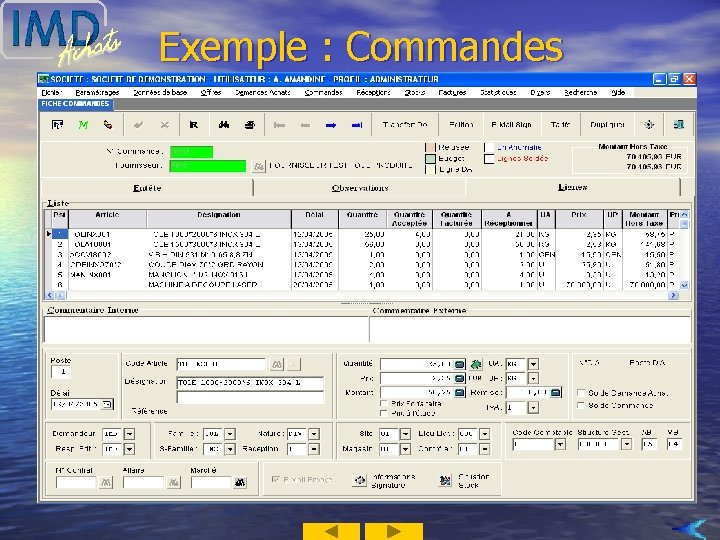
Task: Click Informations Signature icon
Action: 360,480
